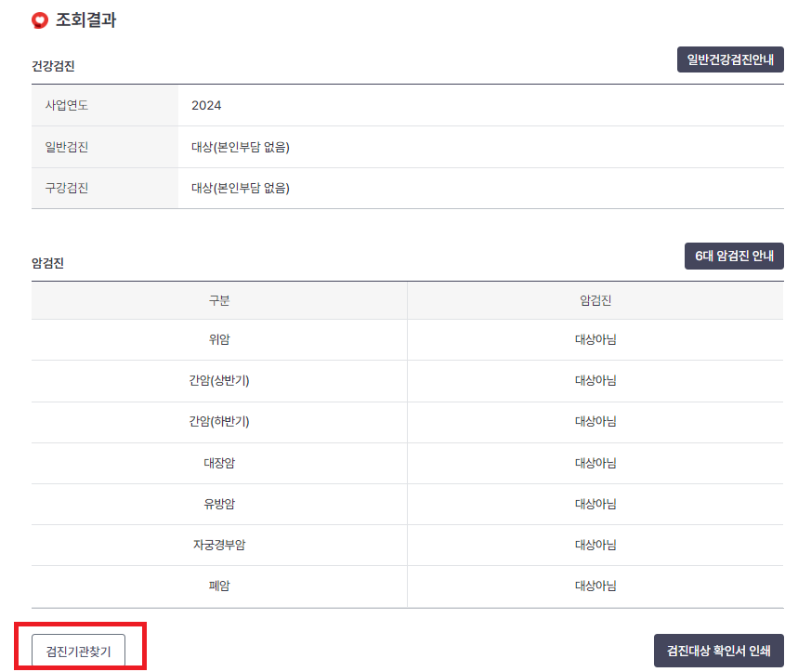Image resolution: width=785 pixels, height=672 pixels.
Task: Select 대상(본인부담 없음) in 구강검진 row
Action: 241,189
